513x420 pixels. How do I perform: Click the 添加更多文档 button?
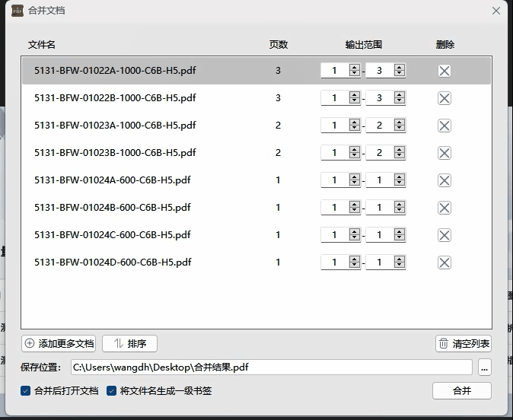pos(59,343)
